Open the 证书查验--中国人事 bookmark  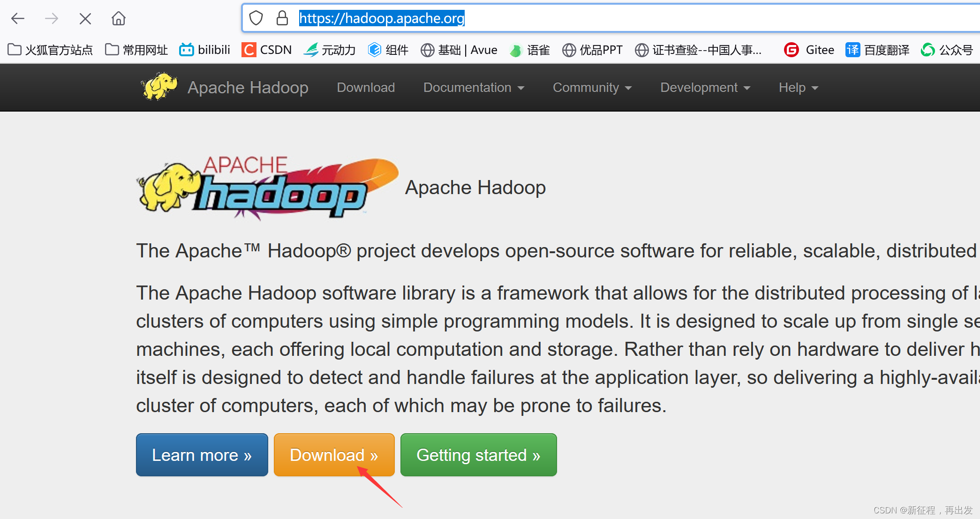pos(698,50)
